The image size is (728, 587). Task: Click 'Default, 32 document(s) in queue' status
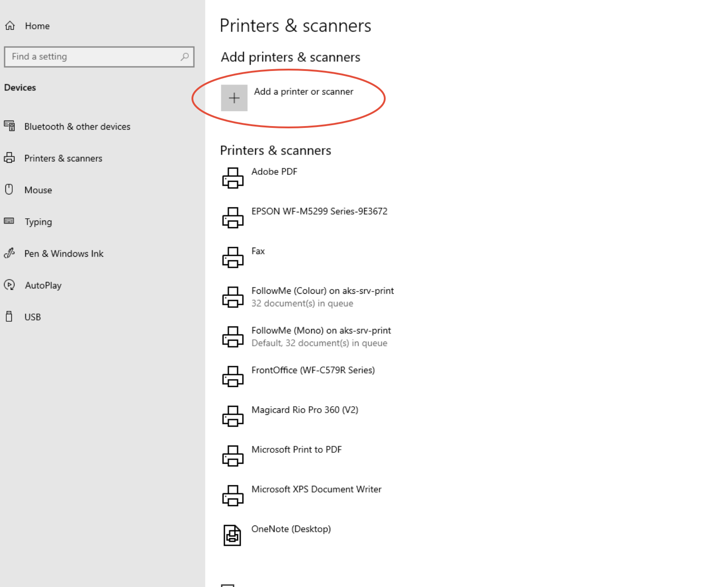coord(319,343)
